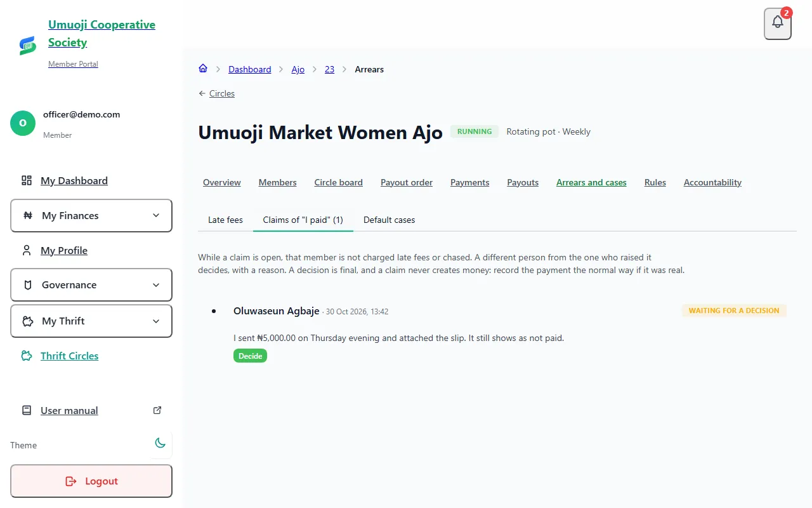Switch to the Late fees tab
Image resolution: width=812 pixels, height=508 pixels.
(x=225, y=220)
